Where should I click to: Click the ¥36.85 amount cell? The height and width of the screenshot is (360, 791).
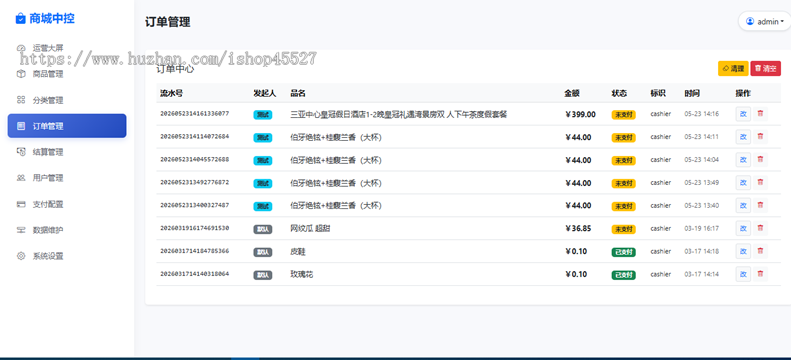579,228
